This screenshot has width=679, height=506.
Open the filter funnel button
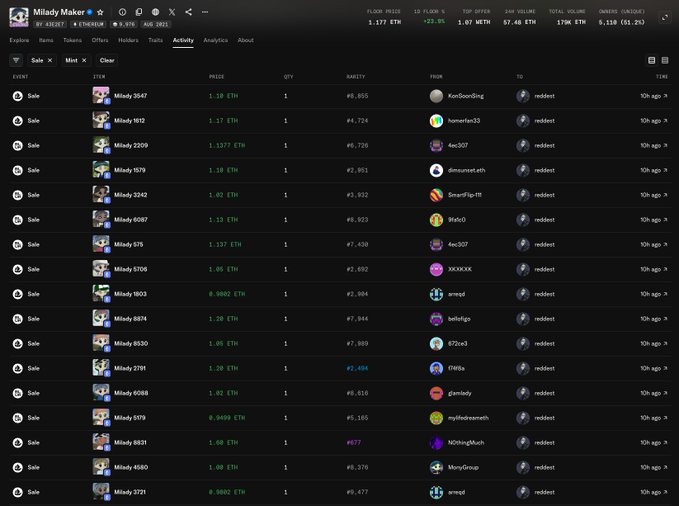click(16, 60)
